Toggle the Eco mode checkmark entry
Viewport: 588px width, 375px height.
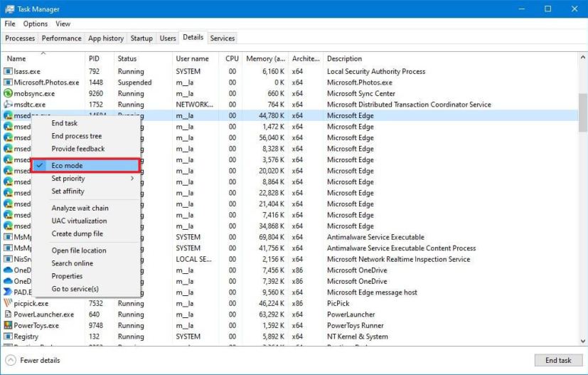click(x=86, y=166)
